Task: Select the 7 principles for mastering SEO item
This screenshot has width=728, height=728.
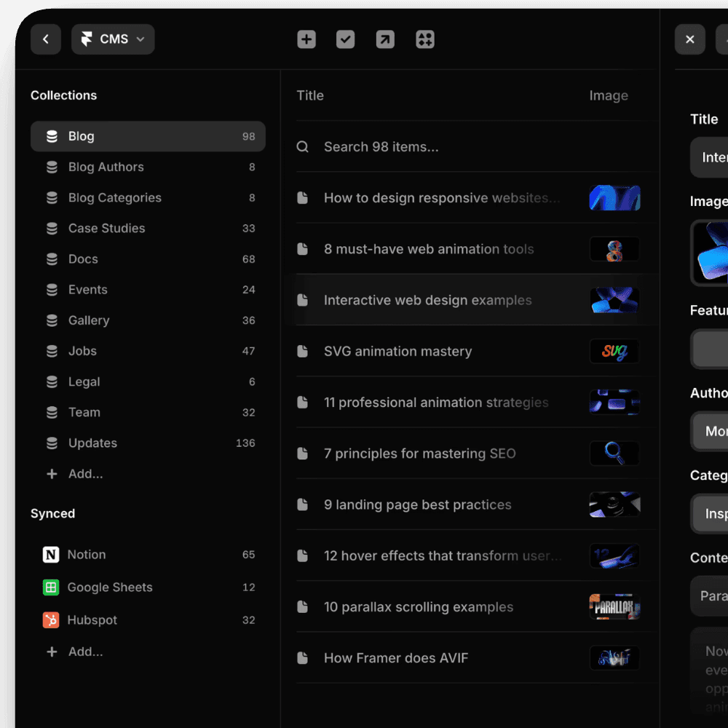Action: coord(420,454)
